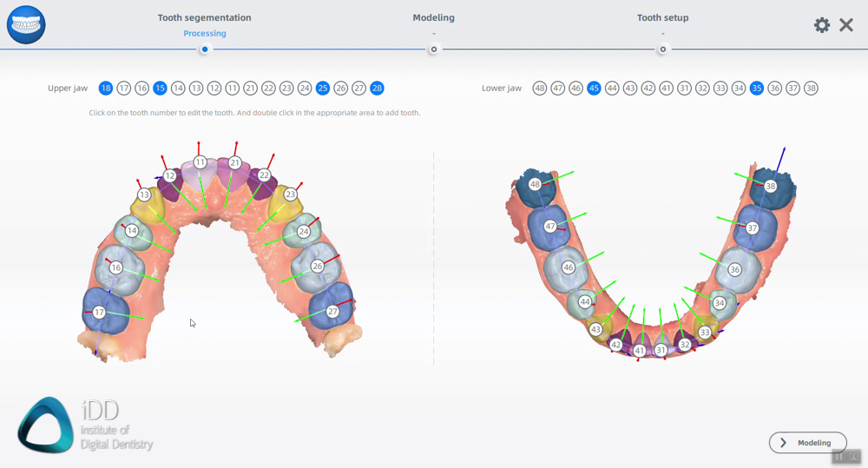Toggle upper jaw tooth number 25

tap(323, 88)
